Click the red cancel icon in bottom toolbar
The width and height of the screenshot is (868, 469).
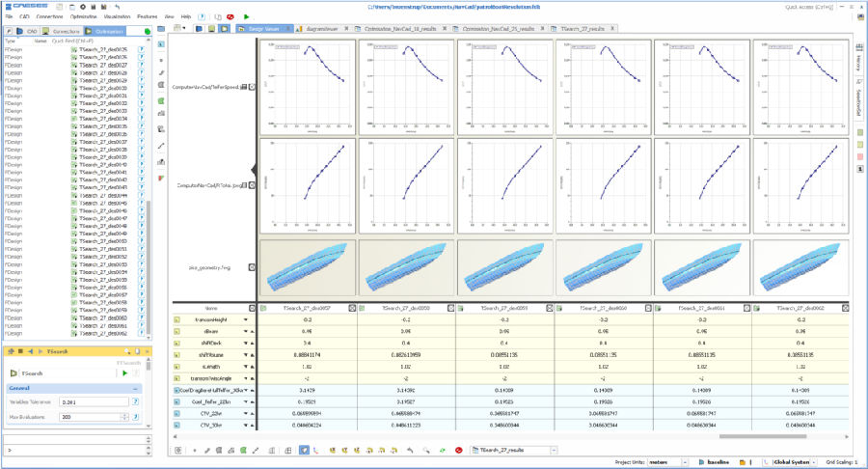(458, 450)
